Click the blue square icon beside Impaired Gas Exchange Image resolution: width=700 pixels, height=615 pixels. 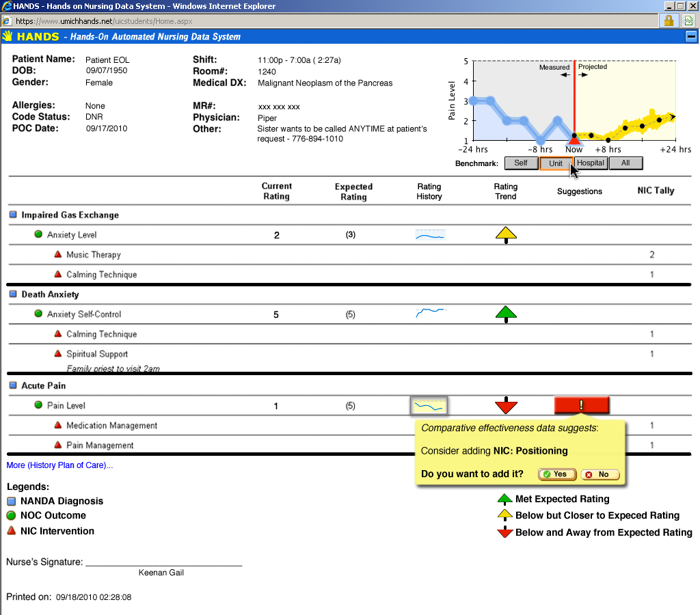point(13,215)
